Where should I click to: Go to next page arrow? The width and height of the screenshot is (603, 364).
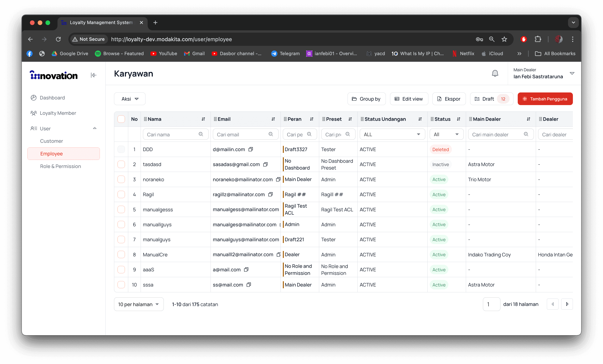(567, 304)
